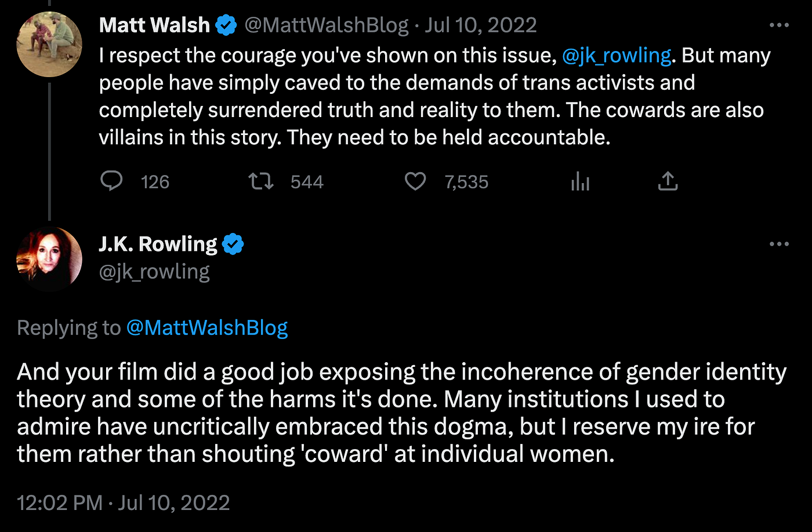Click the reply speech bubble icon on Matt Walsh's tweet
This screenshot has height=532, width=812.
coord(111,181)
